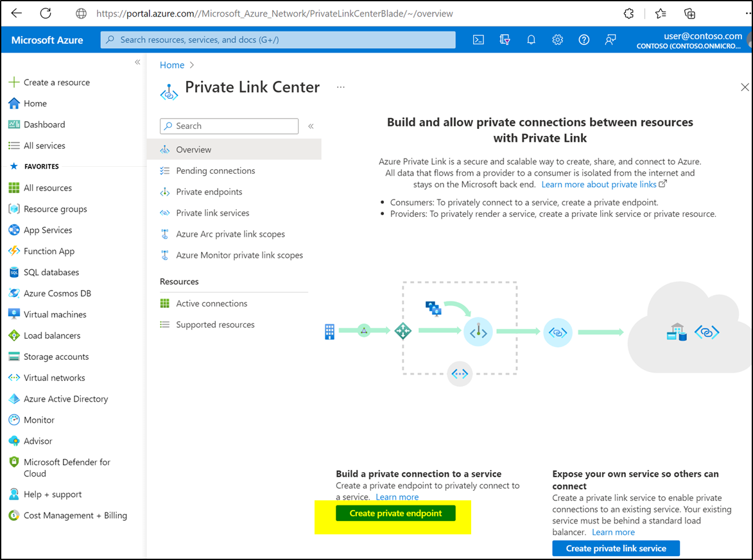Image resolution: width=753 pixels, height=560 pixels.
Task: Click the Microsoft Defender for Cloud shield icon
Action: click(x=14, y=462)
